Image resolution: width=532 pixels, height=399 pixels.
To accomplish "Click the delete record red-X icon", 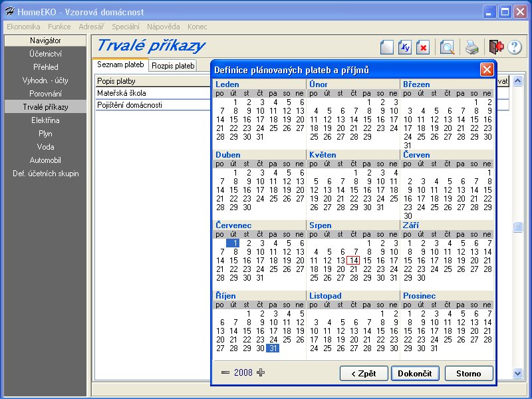I will (x=423, y=47).
